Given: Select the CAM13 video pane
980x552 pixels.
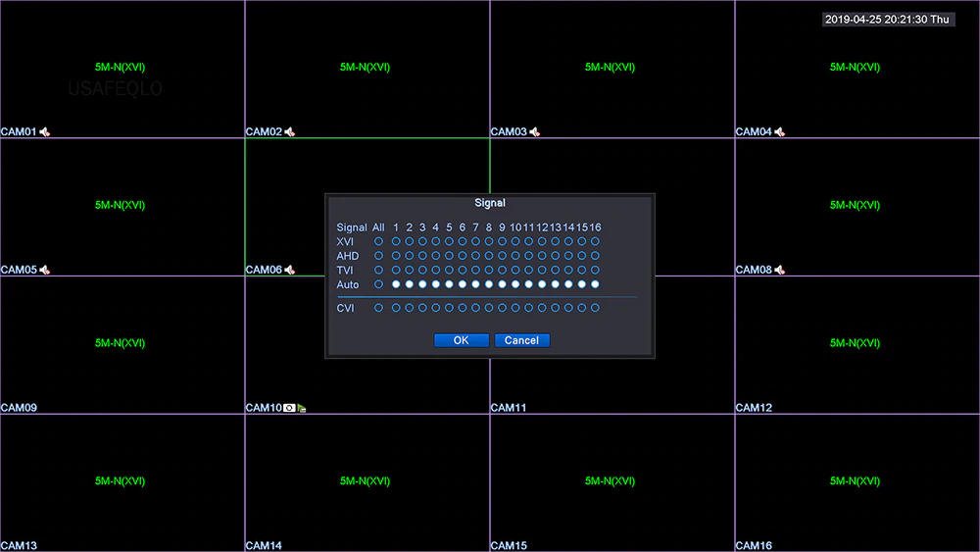Looking at the screenshot, I should coord(122,480).
